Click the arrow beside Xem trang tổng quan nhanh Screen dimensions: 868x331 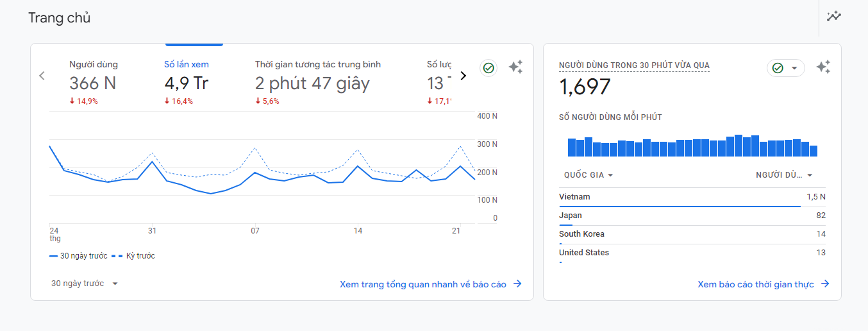click(518, 284)
